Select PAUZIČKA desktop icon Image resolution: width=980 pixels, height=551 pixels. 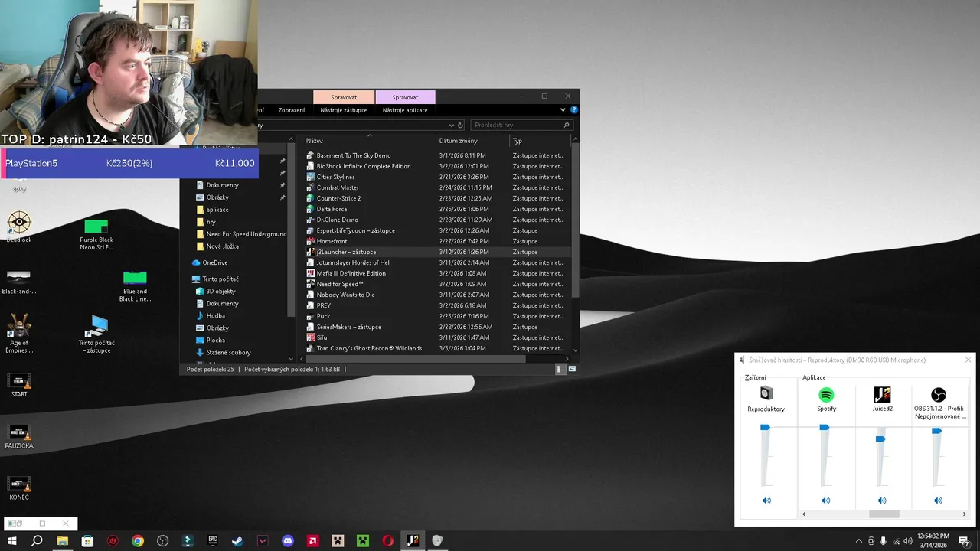(x=19, y=435)
